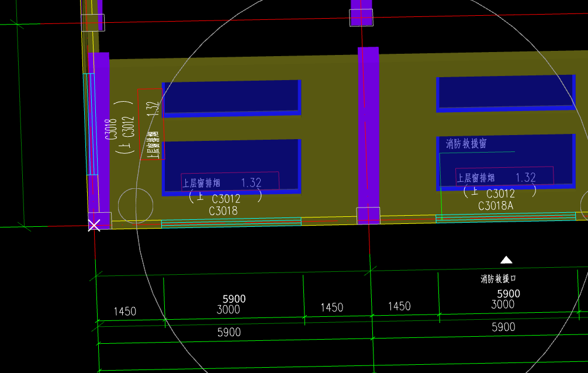Image resolution: width=588 pixels, height=373 pixels.
Task: Select the leftmost 1450 dimension text
Action: click(125, 312)
